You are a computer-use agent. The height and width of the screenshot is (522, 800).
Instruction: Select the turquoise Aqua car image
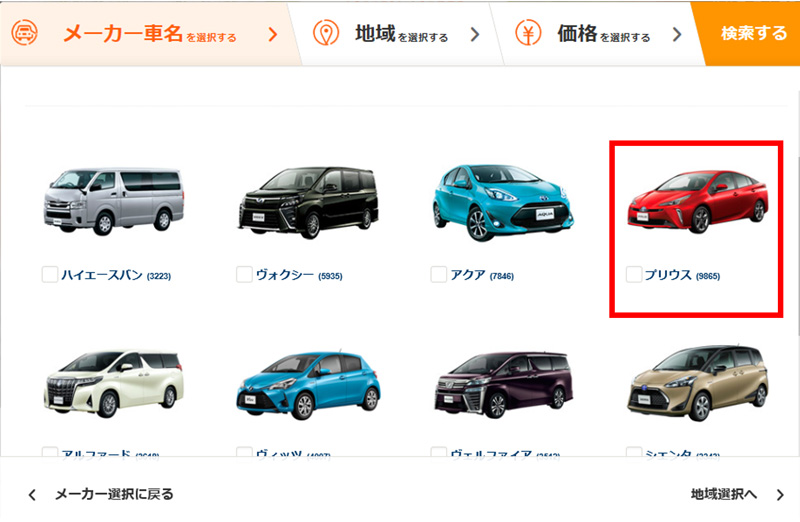coord(503,203)
